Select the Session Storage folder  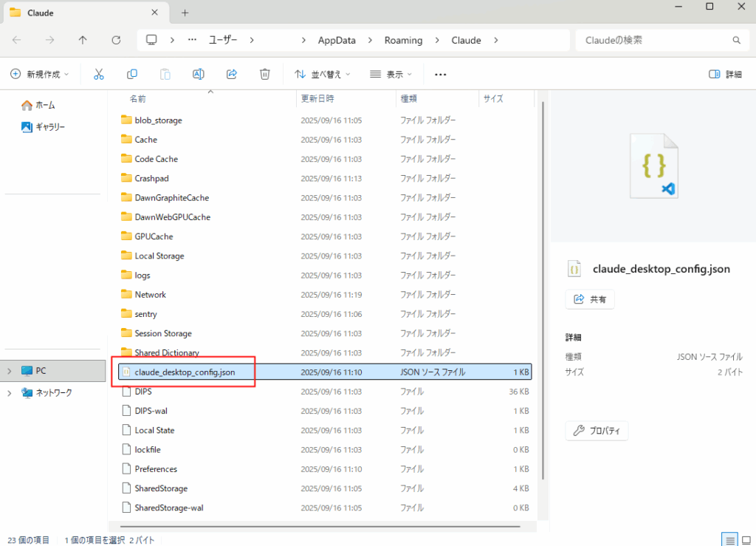tap(325, 333)
